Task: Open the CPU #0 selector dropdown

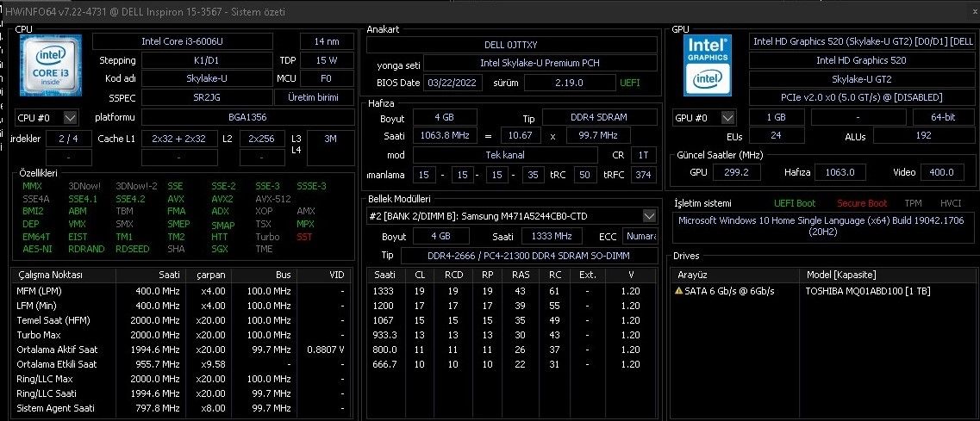Action: pos(71,117)
